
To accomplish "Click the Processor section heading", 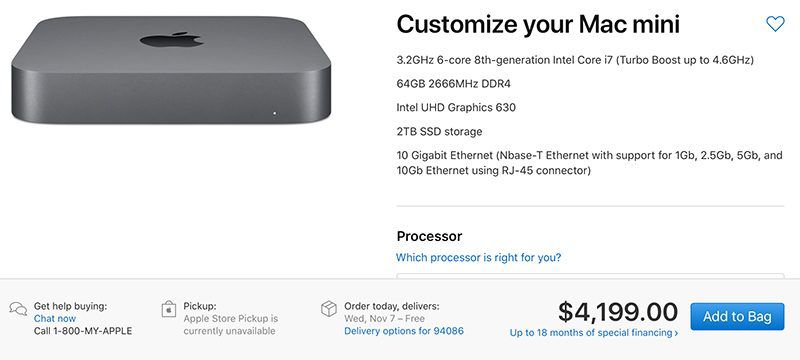I will (429, 237).
